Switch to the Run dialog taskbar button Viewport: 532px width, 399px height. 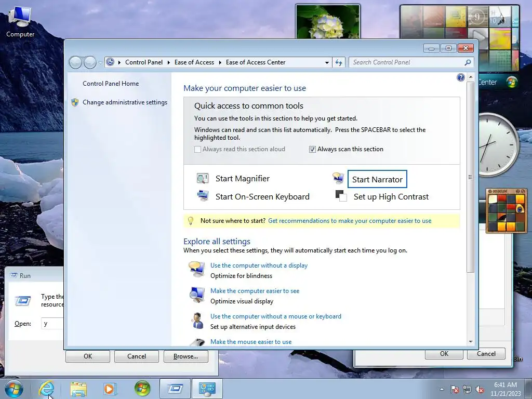tap(175, 389)
